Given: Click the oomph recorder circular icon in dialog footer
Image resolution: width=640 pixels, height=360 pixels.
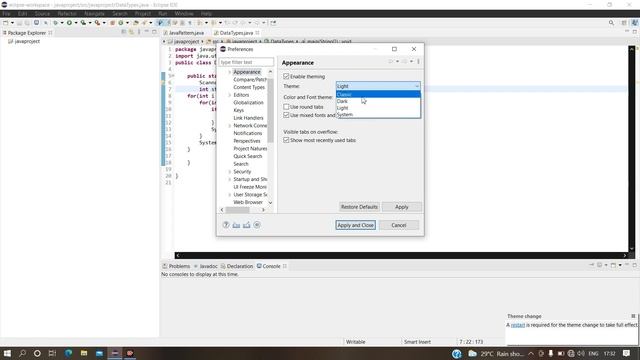Looking at the screenshot, I should tap(257, 225).
